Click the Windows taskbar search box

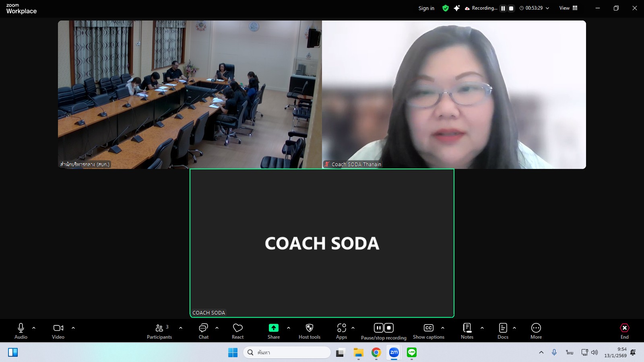[287, 352]
